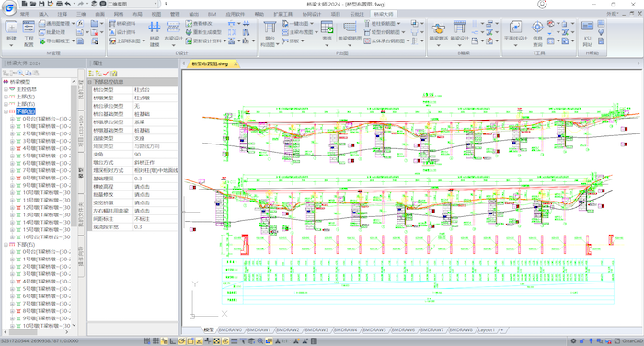Expand the 0号台 node under 下部(左)
644x346 pixels.
[x=12, y=119]
